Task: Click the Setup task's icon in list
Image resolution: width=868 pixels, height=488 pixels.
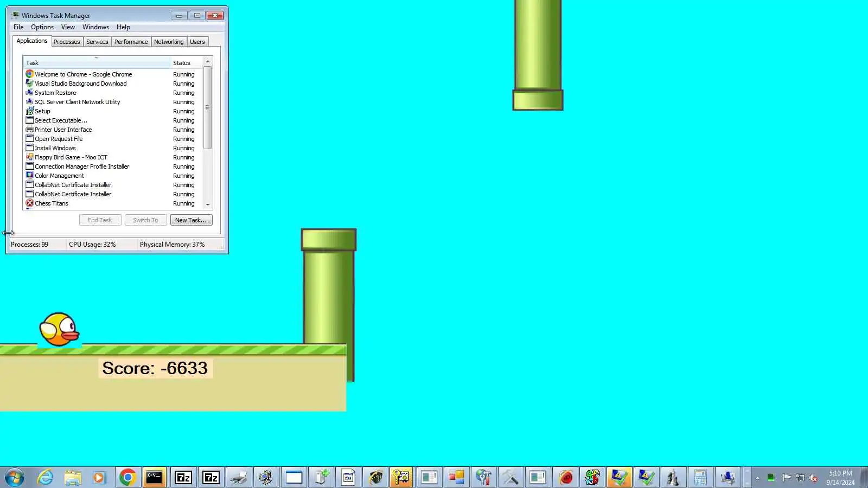Action: coord(30,111)
